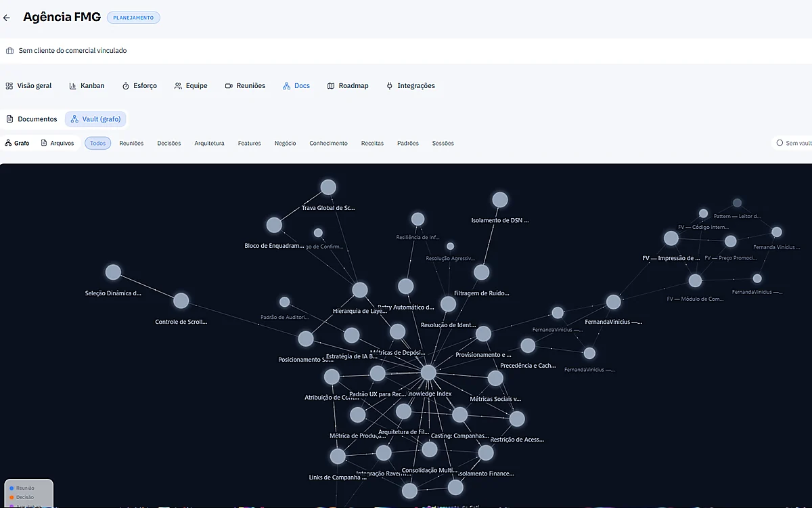
Task: Open the Visão geral tab
Action: tap(28, 86)
